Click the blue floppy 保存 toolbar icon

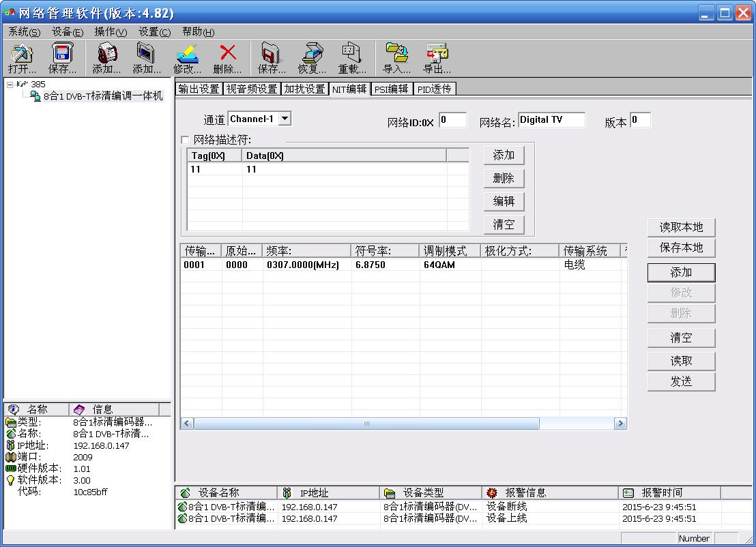click(x=62, y=53)
